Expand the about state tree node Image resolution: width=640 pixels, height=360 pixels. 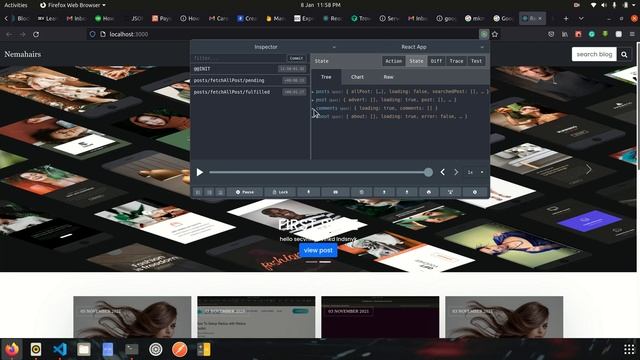point(313,116)
